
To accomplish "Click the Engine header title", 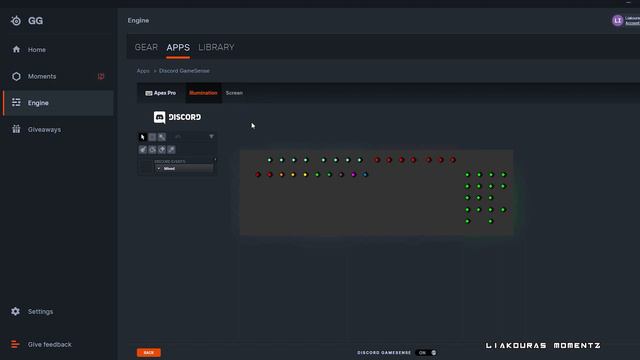I will (x=138, y=20).
